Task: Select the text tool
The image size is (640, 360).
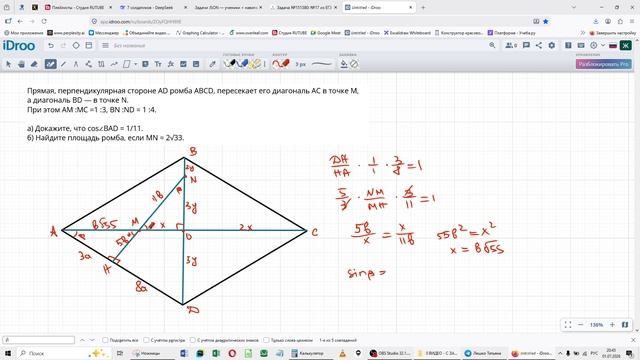Action: (x=158, y=64)
